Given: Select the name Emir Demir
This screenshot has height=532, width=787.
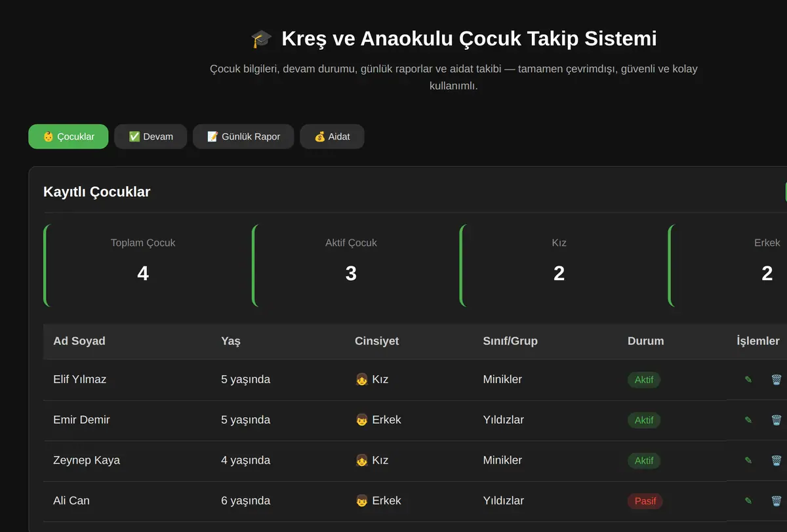Looking at the screenshot, I should pyautogui.click(x=81, y=420).
